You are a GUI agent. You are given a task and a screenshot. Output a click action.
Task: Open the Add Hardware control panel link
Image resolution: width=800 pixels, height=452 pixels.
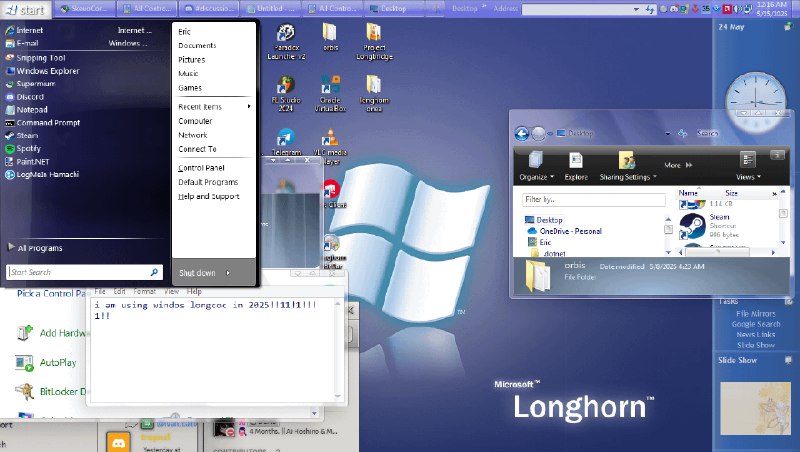coord(52,333)
